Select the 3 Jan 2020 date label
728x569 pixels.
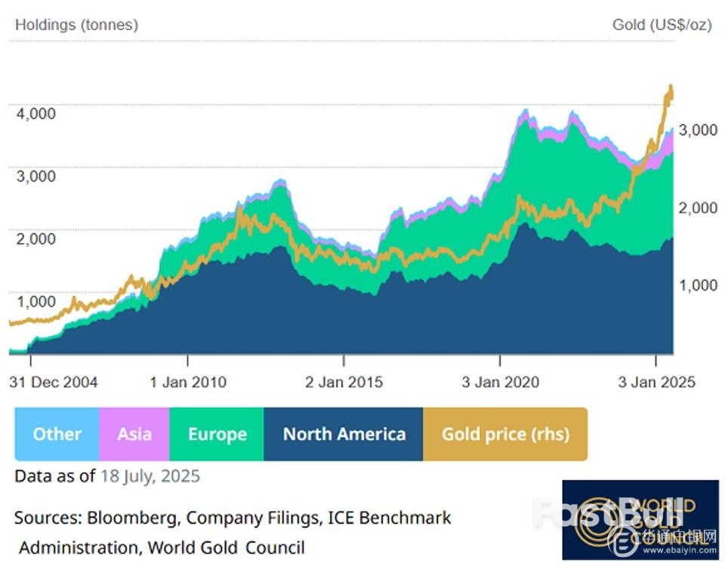click(x=501, y=382)
